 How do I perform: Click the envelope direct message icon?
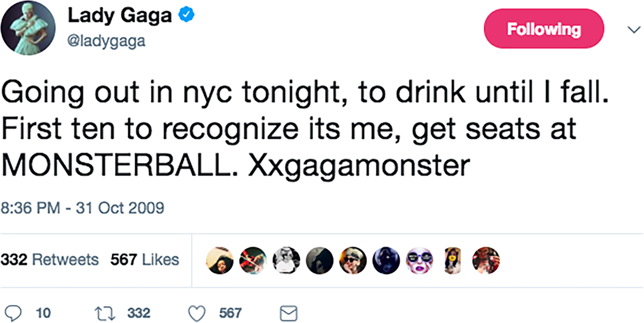click(289, 313)
